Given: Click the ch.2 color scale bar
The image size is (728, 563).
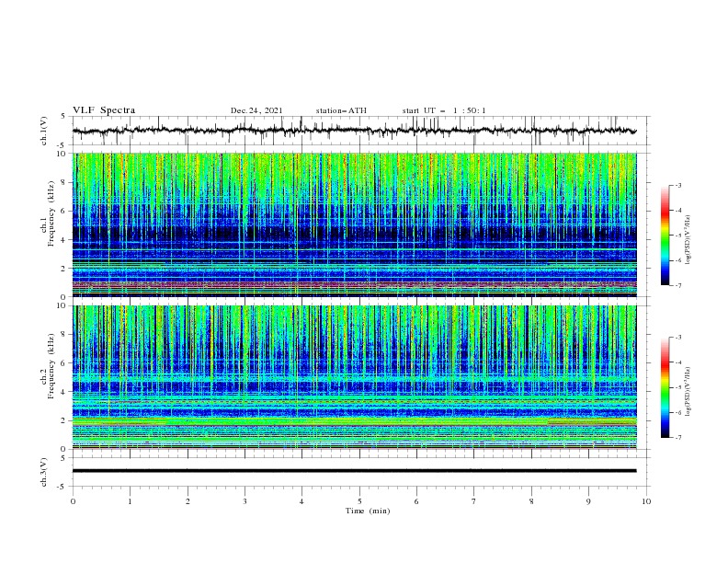Looking at the screenshot, I should 665,387.
